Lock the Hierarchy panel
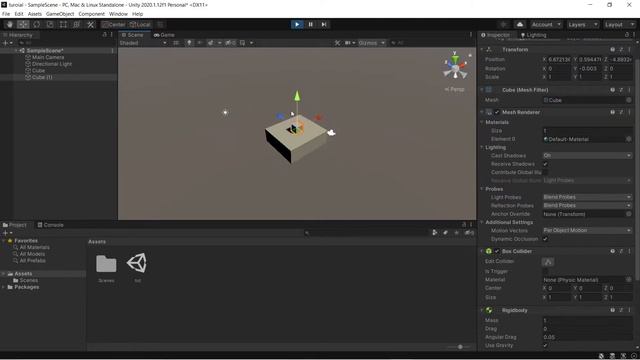Viewport: 640px width, 360px height. coord(104,35)
